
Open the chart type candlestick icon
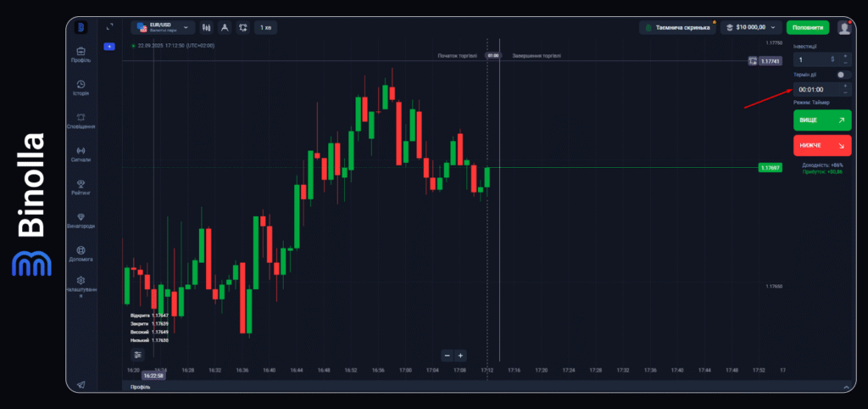pos(205,27)
